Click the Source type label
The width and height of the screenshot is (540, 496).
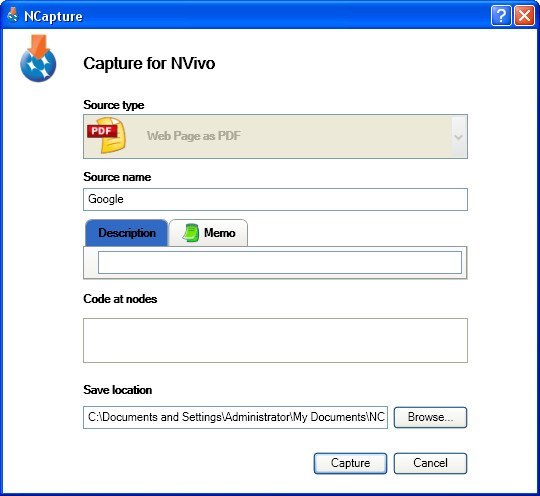point(114,105)
